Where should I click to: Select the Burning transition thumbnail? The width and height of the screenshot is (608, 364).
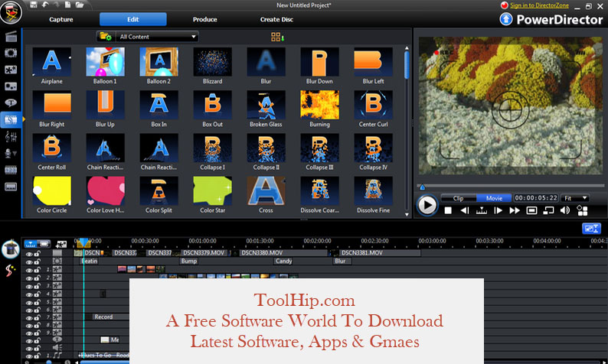(x=319, y=105)
